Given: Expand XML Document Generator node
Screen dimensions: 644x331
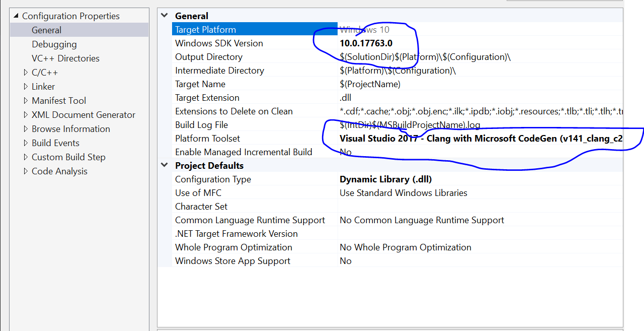Looking at the screenshot, I should (26, 115).
